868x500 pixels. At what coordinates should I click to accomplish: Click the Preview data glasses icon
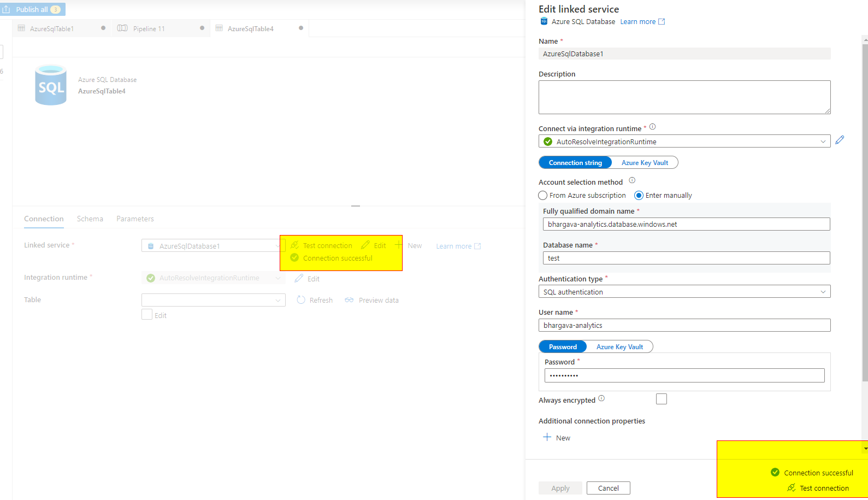pyautogui.click(x=349, y=300)
